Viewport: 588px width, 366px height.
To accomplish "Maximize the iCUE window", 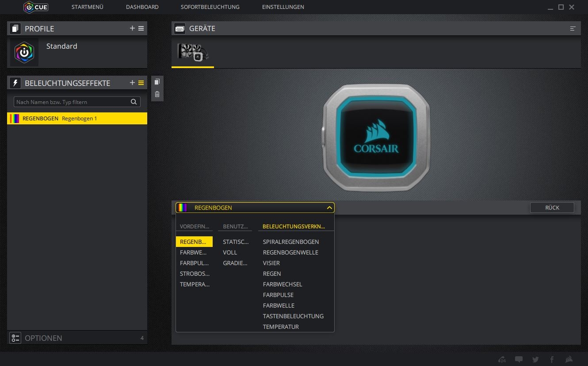I will 561,7.
